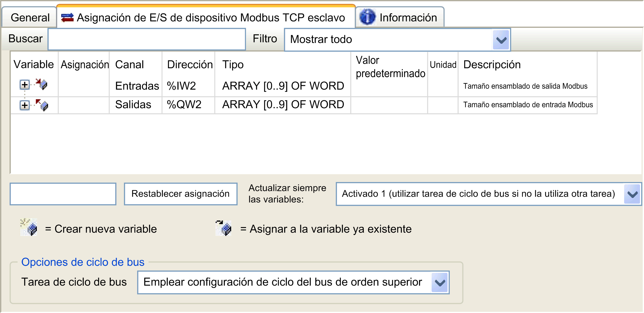
Task: Click the blue Información icon
Action: (367, 17)
